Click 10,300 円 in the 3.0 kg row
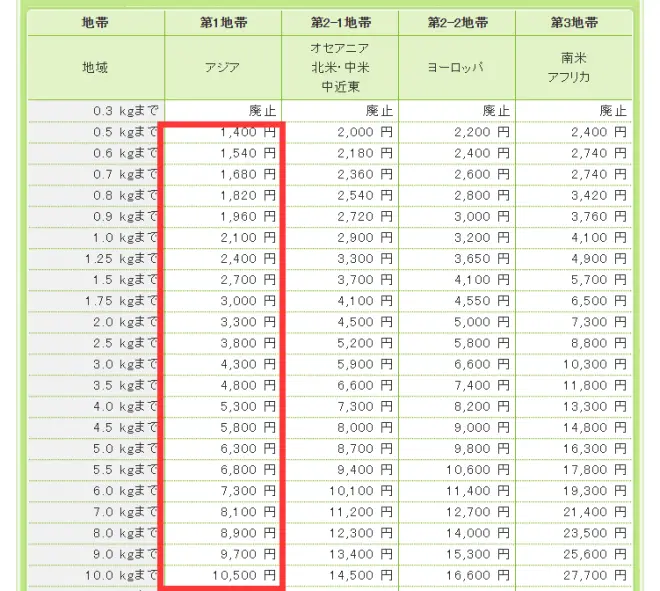 point(595,364)
